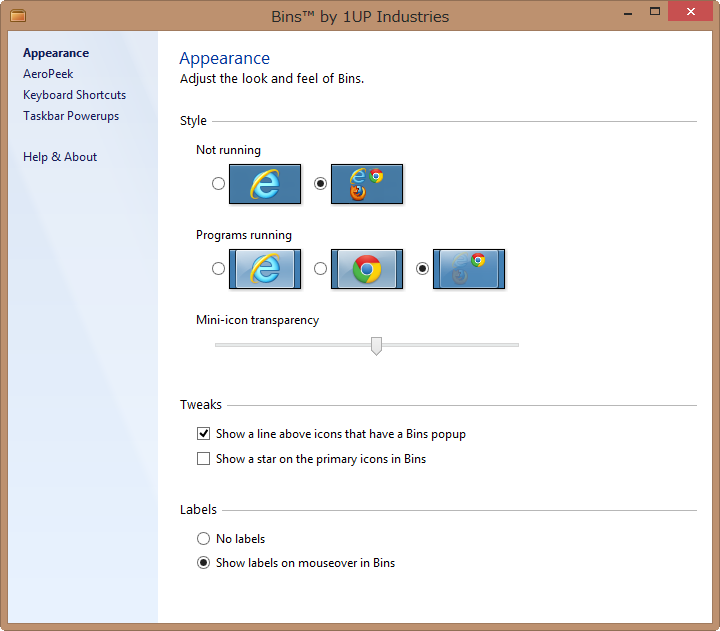The image size is (720, 631).
Task: Maximize the Bins settings window
Action: click(655, 12)
